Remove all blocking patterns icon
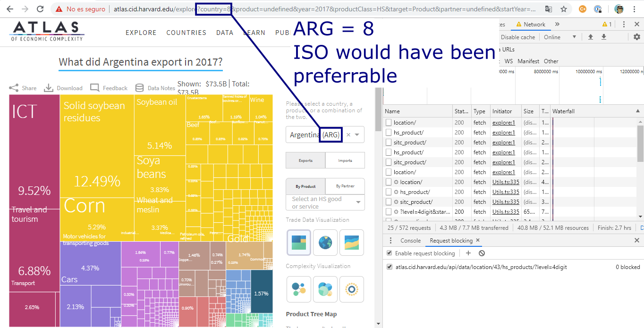The width and height of the screenshot is (644, 328). (x=482, y=253)
